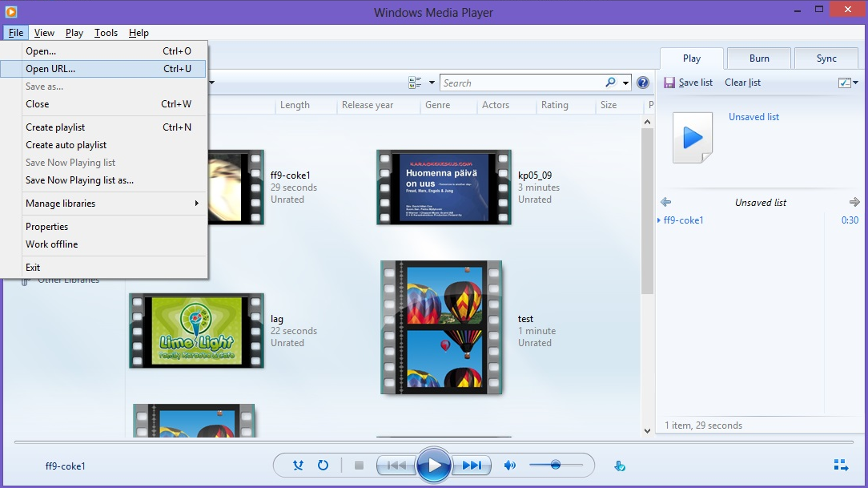Adjust the volume slider
The image size is (868, 488).
pyautogui.click(x=555, y=465)
